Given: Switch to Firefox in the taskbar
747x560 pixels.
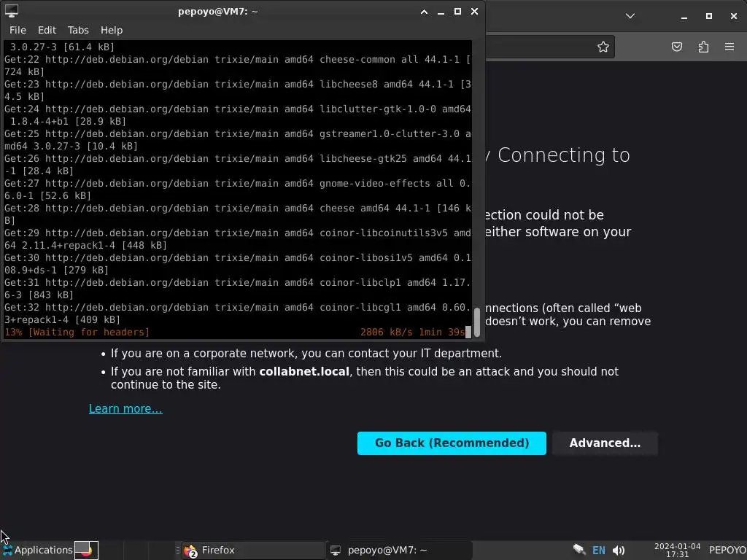Looking at the screenshot, I should pyautogui.click(x=255, y=550).
